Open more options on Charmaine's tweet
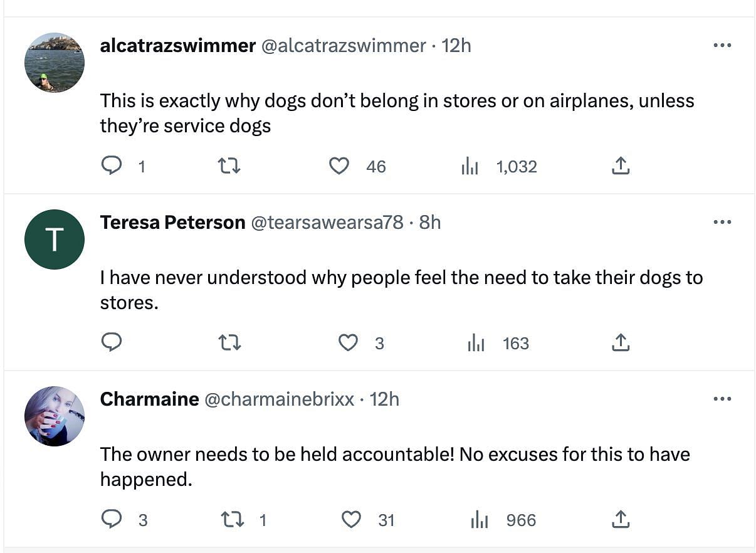Viewport: 756px width, 553px height. click(722, 399)
